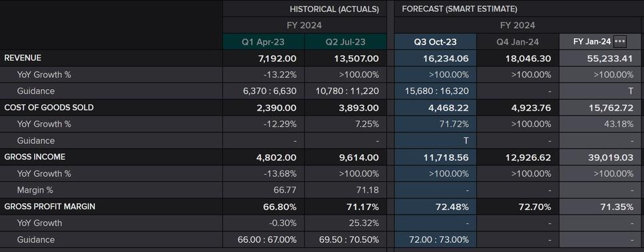Click Q1 gross profit margin 66.80%
Screen dimensions: 644x252
point(280,207)
